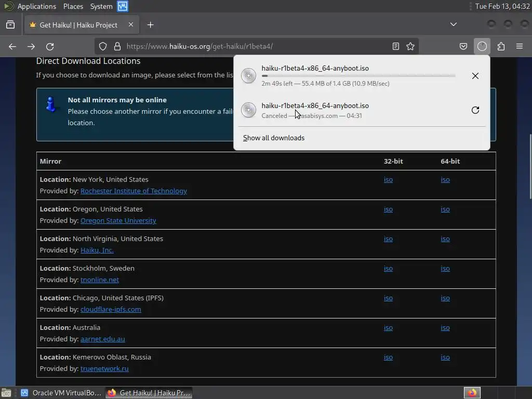This screenshot has height=399, width=532.
Task: Download 32-bit iso from New York mirror
Action: pyautogui.click(x=388, y=179)
